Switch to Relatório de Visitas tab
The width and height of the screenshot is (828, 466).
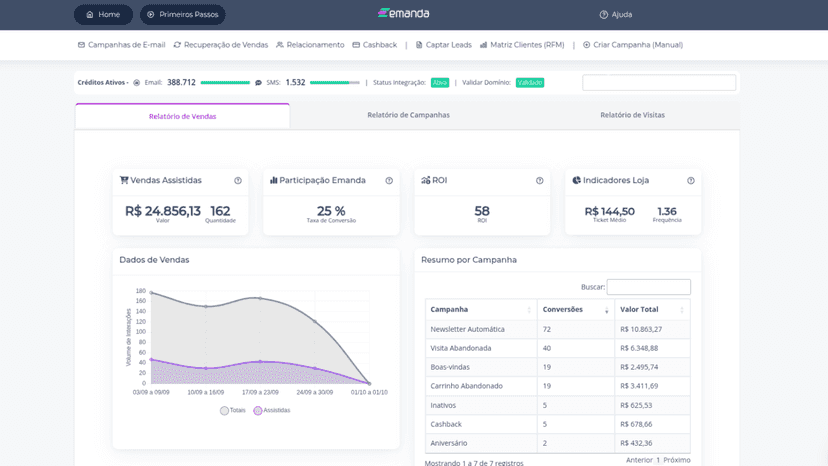(x=633, y=115)
